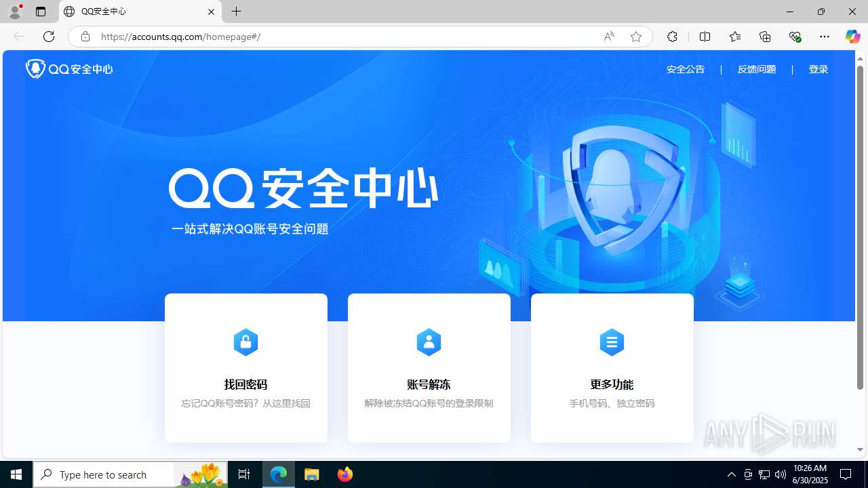Show hidden system tray icons

click(731, 474)
